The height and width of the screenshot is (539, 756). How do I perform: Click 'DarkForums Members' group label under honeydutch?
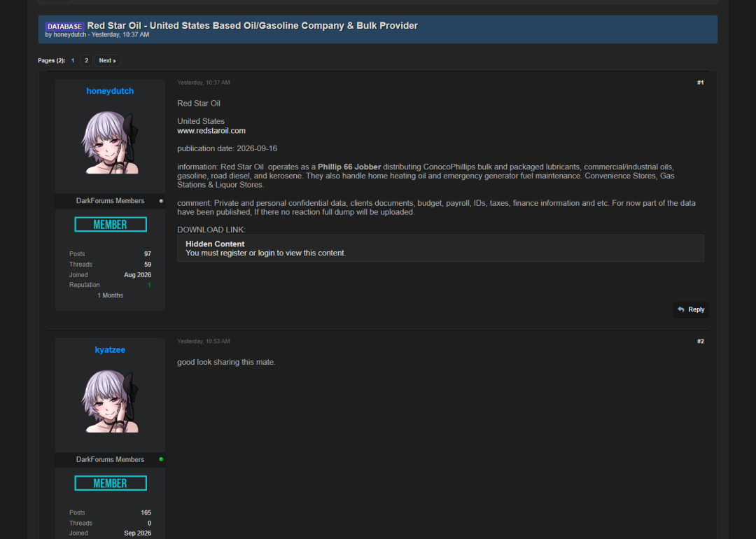click(110, 201)
